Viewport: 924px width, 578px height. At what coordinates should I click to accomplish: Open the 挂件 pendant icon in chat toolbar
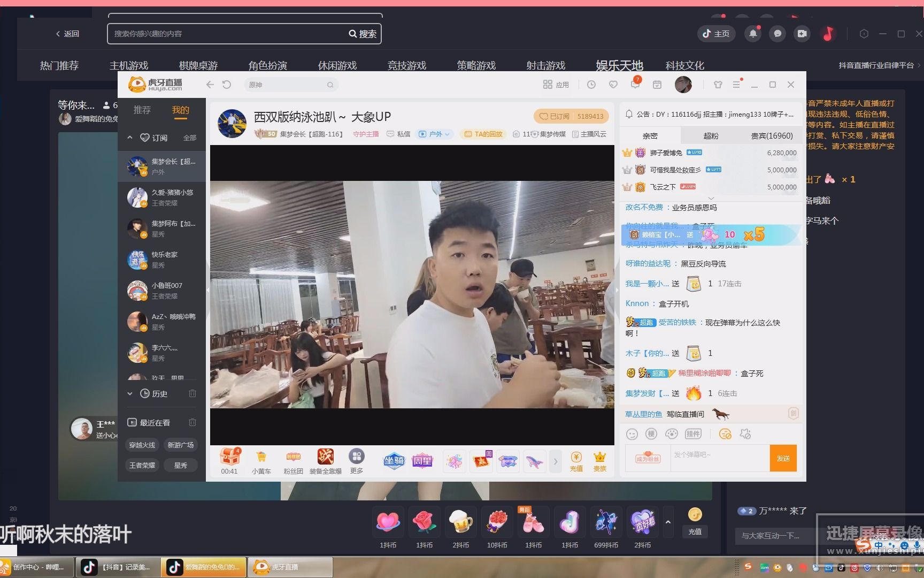(x=693, y=434)
